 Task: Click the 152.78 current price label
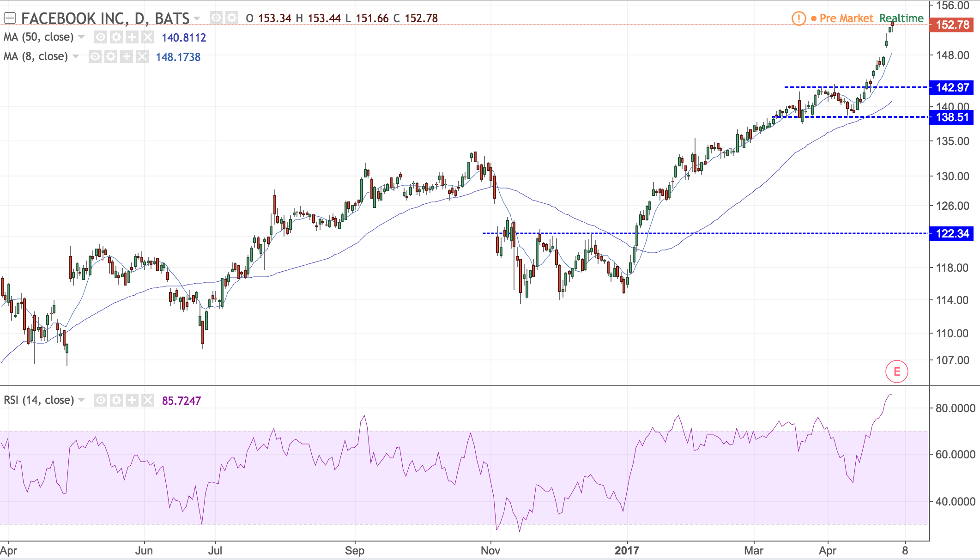click(952, 24)
